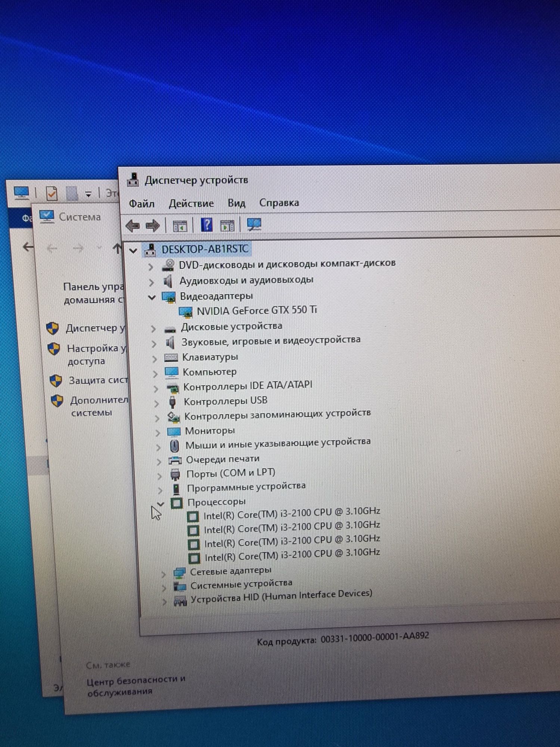Click the Программные устройства icon
This screenshot has width=560, height=747.
176,489
